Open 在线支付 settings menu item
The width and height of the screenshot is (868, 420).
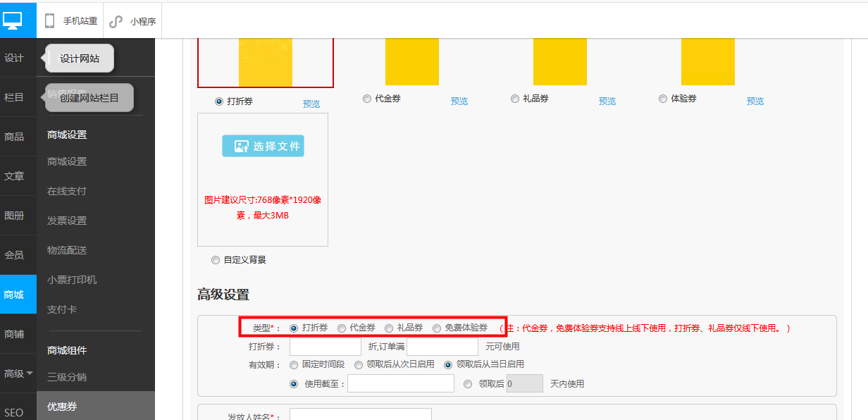[67, 191]
